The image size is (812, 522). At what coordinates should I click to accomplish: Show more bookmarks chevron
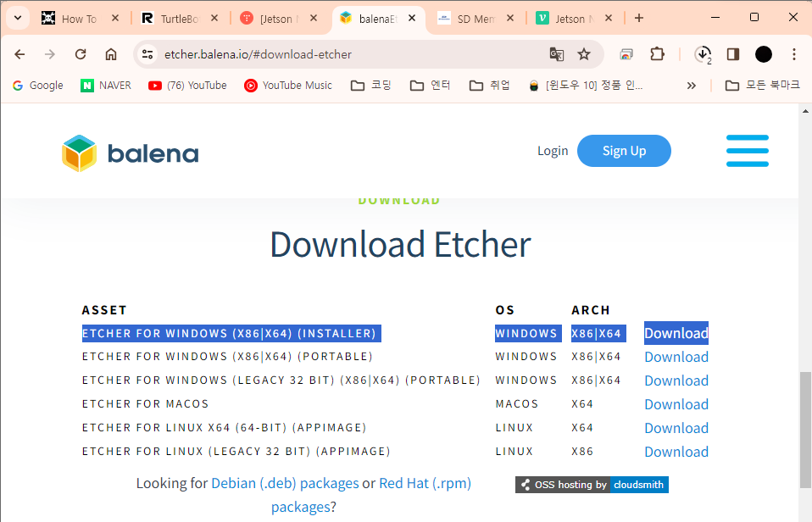tap(692, 86)
